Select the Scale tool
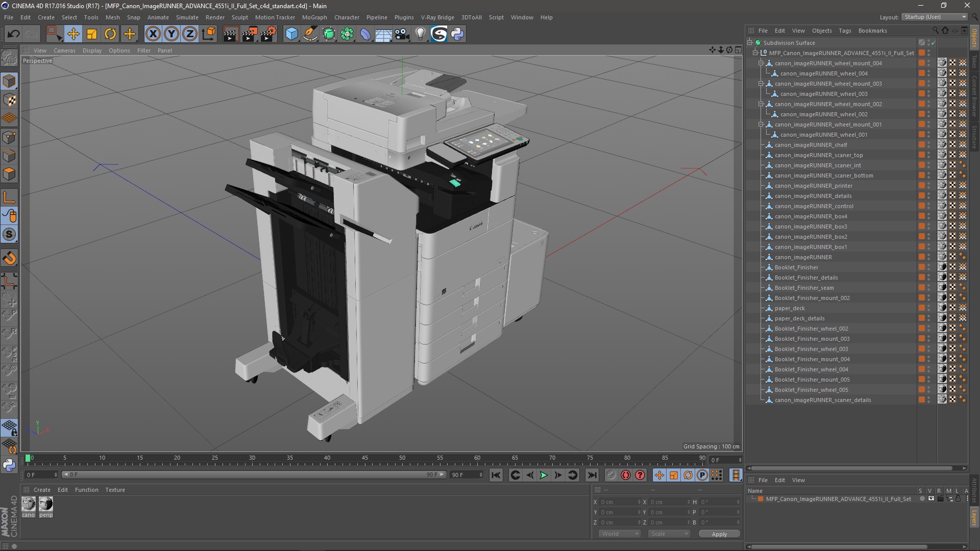 point(92,34)
